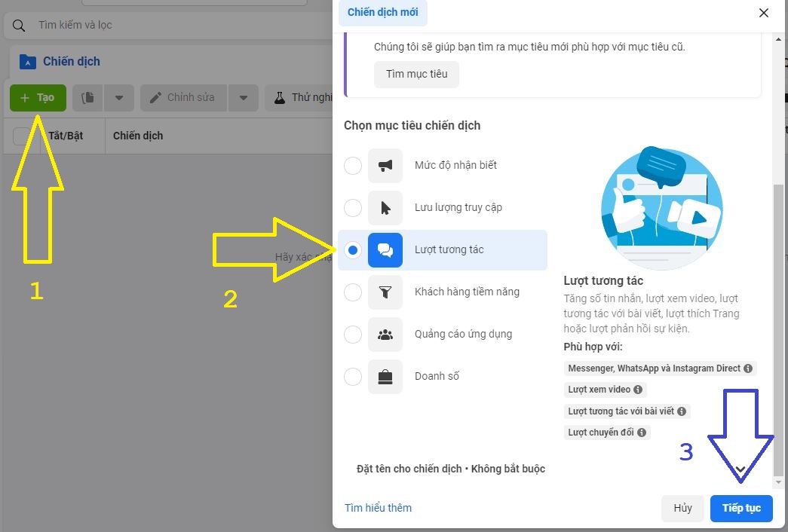
Task: Click the Tắt/Bật column header
Action: (x=66, y=136)
